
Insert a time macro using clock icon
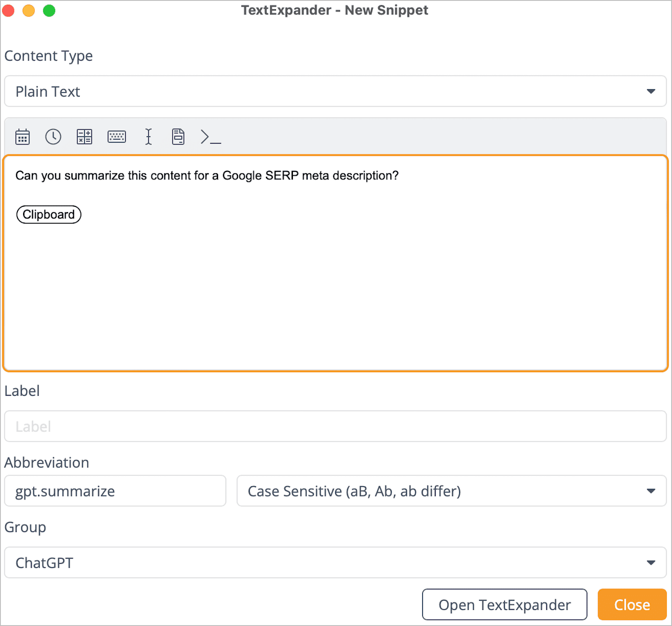tap(53, 136)
